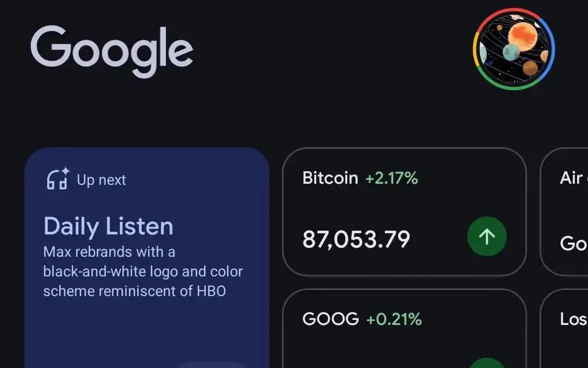Image resolution: width=588 pixels, height=368 pixels.
Task: Click the 'Bitcoin' ticker name text
Action: pyautogui.click(x=330, y=178)
